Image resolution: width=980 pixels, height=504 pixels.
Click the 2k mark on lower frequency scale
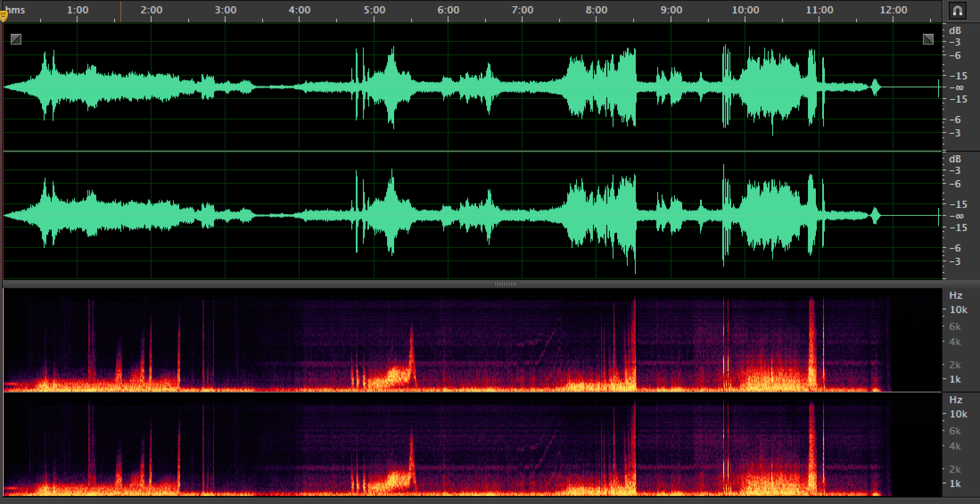(955, 469)
